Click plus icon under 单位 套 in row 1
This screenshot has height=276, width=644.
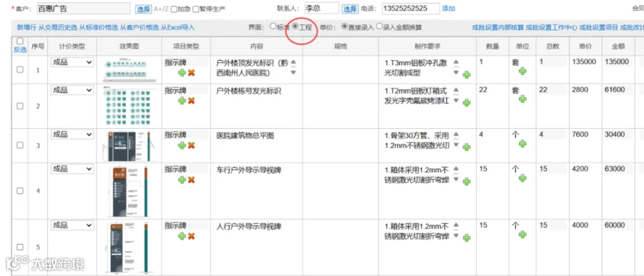(x=522, y=71)
